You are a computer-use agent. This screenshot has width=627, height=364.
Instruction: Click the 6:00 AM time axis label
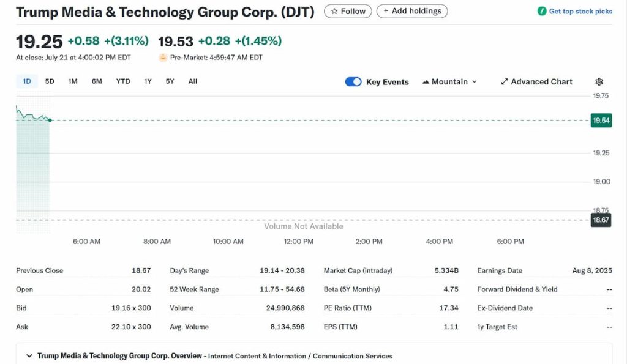(x=86, y=241)
